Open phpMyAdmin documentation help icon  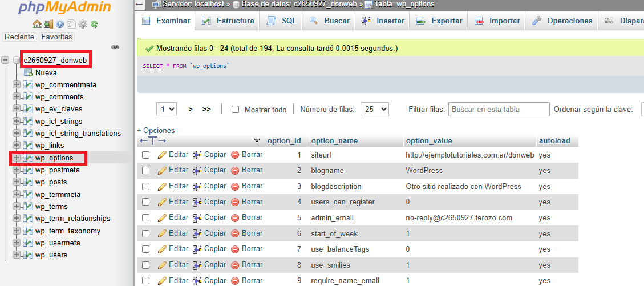[60, 24]
